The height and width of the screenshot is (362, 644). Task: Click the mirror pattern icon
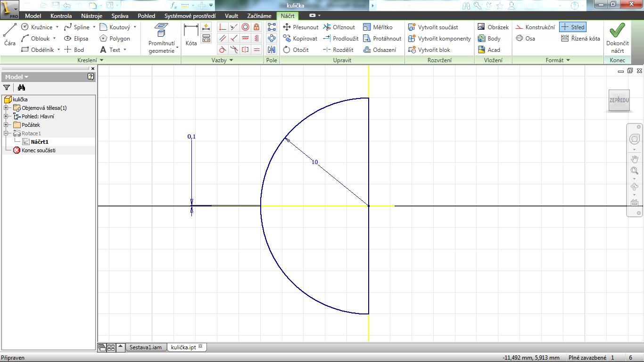click(272, 49)
